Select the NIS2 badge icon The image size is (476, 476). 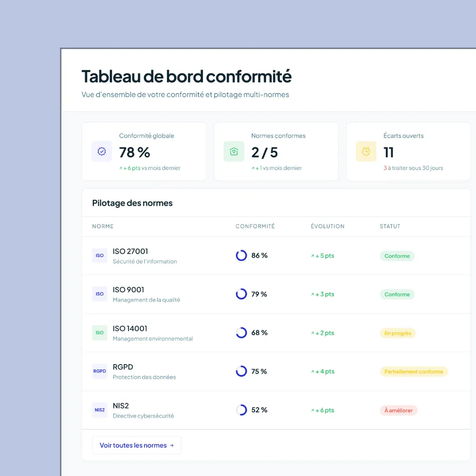pyautogui.click(x=99, y=410)
